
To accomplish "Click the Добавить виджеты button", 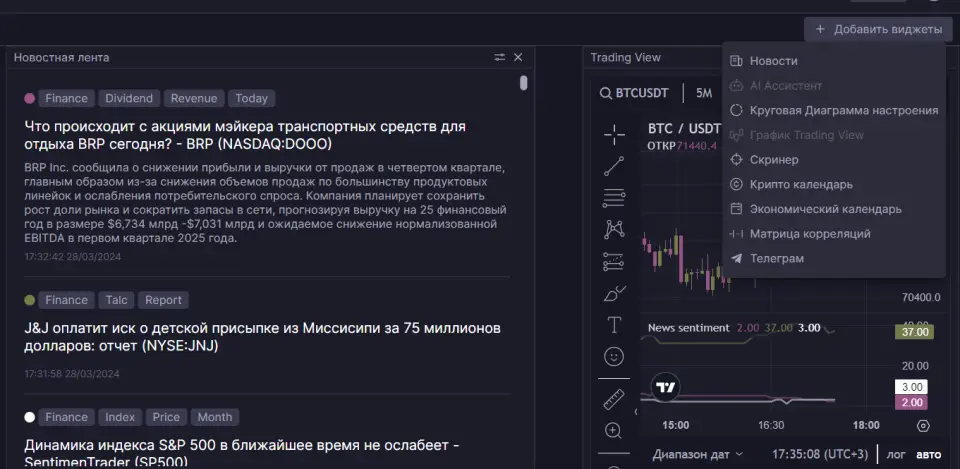I will pyautogui.click(x=879, y=29).
